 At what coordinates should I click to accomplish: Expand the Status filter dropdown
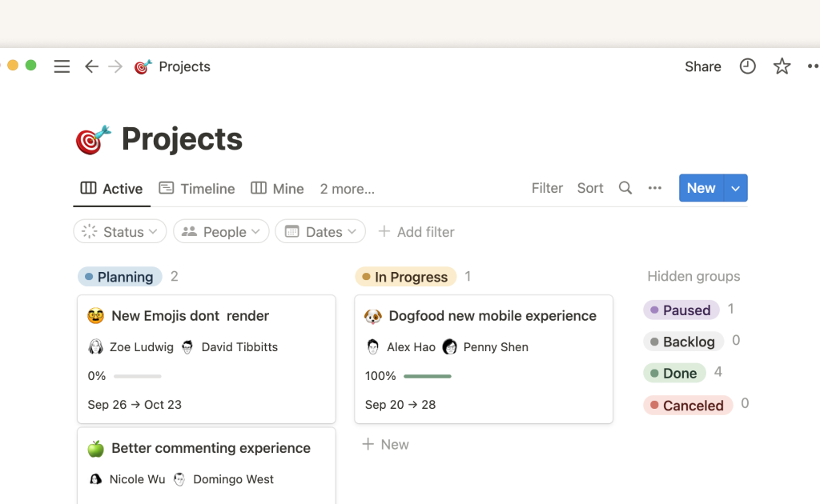tap(120, 232)
